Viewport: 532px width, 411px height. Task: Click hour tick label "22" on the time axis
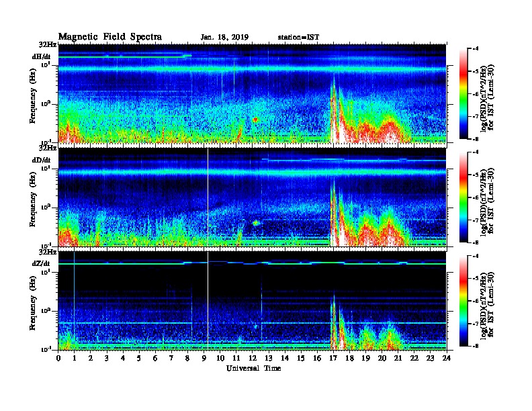tap(414, 359)
